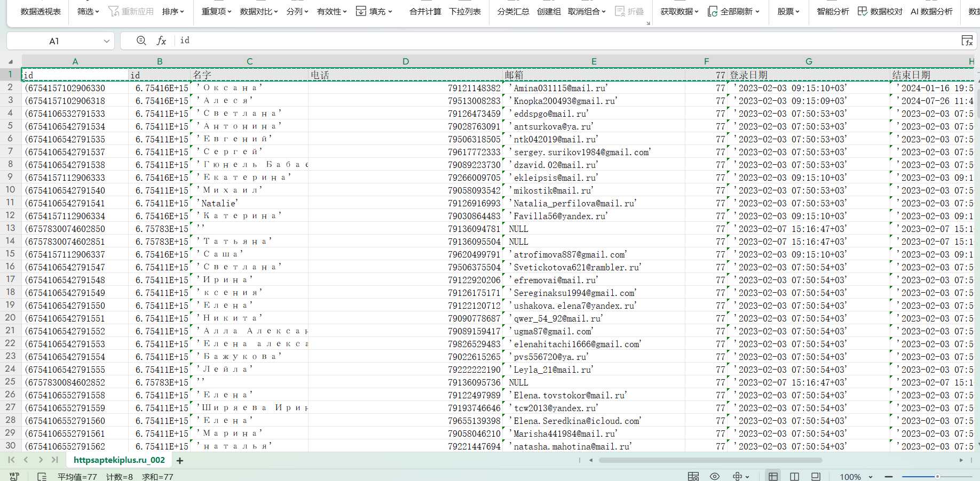Click the 分类汇总 subtotal button
980x481 pixels.
pos(513,11)
